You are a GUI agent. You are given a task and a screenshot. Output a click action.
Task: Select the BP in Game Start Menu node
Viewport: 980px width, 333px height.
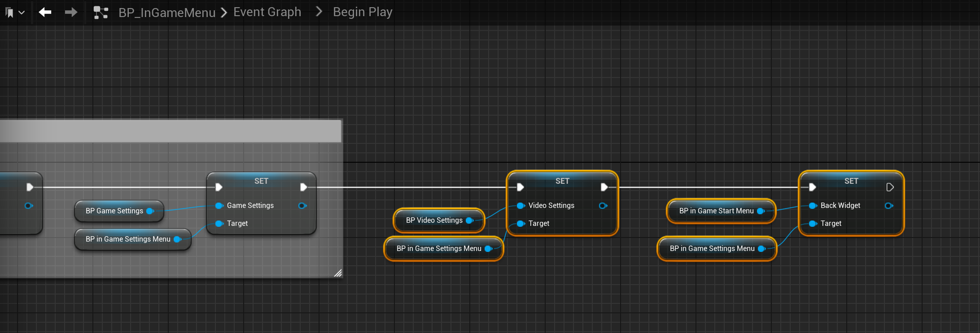coord(716,211)
